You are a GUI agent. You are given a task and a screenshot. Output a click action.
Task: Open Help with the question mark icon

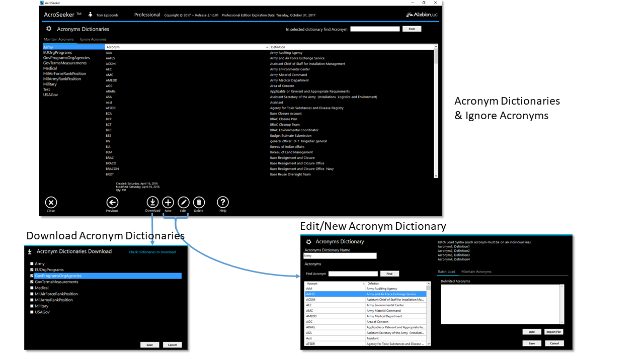tap(223, 202)
